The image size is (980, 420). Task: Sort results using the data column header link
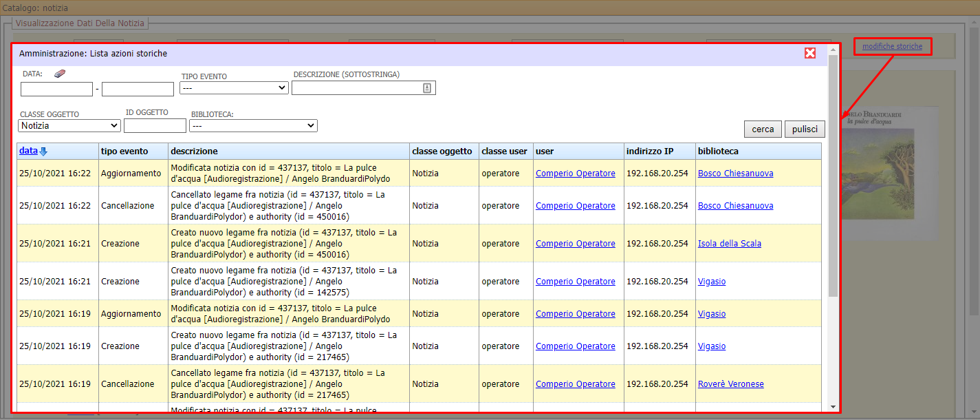(28, 150)
